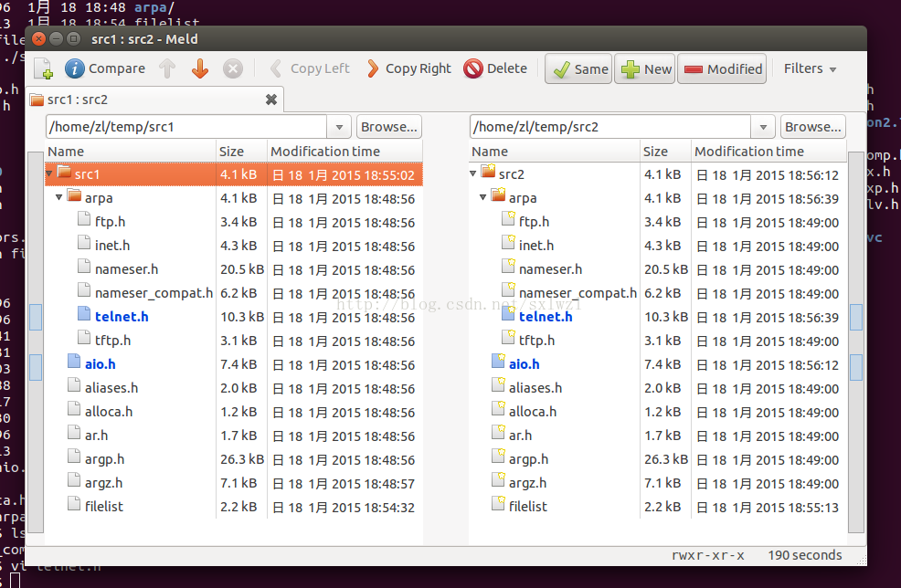Click the inet.h file icon in right pane
The image size is (901, 588).
[509, 243]
